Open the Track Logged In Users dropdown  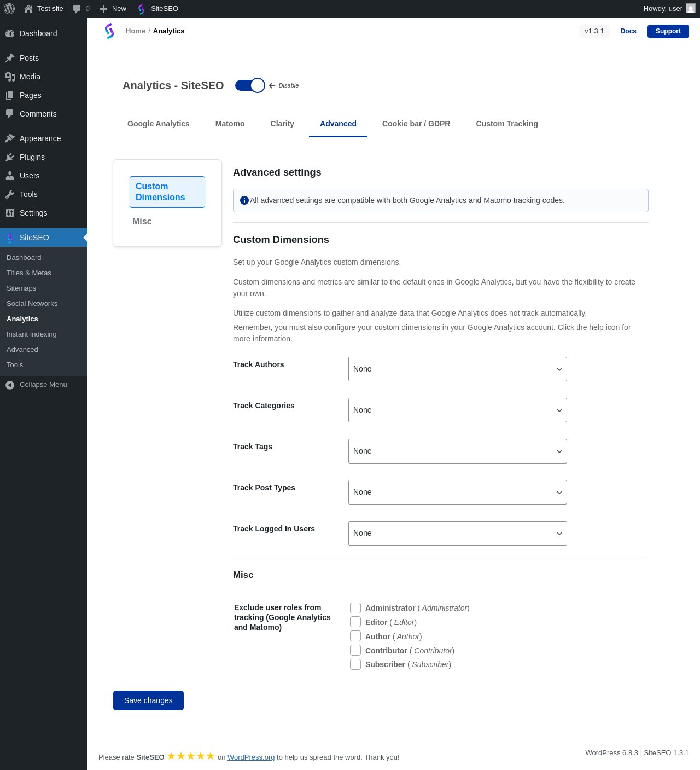pos(457,533)
